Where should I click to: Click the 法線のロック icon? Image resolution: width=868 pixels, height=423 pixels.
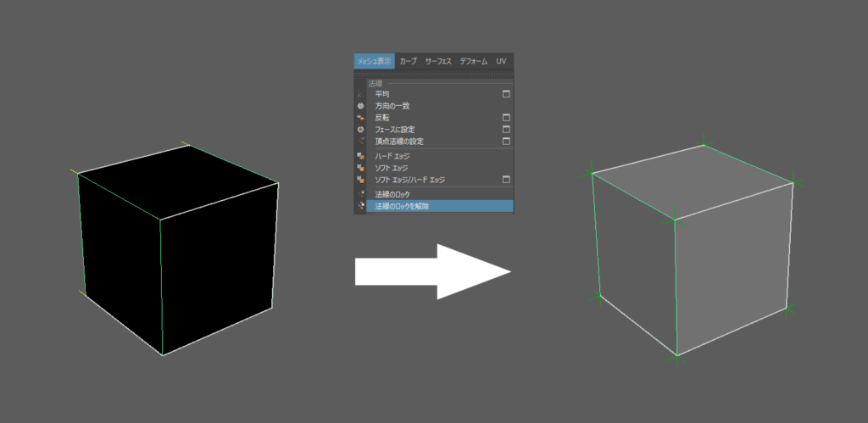point(360,194)
